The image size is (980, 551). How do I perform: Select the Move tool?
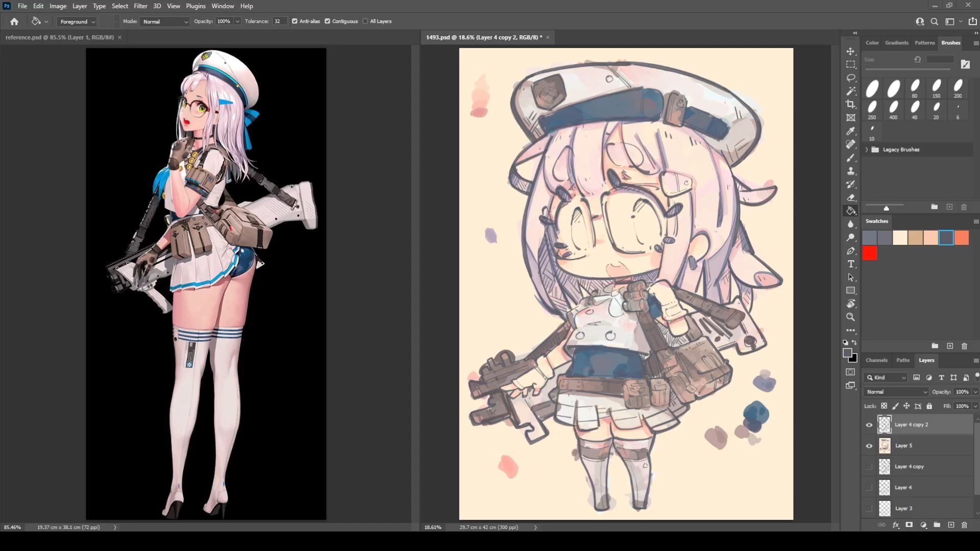pos(850,52)
